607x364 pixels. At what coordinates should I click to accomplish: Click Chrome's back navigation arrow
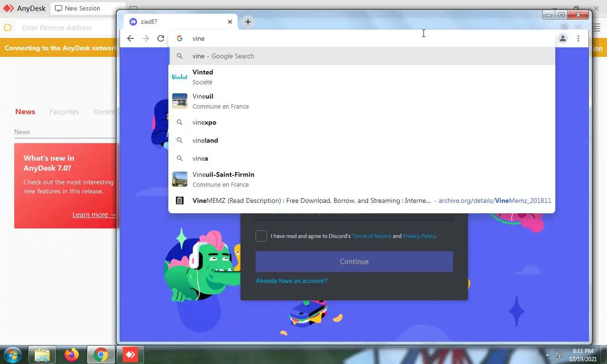click(x=130, y=38)
